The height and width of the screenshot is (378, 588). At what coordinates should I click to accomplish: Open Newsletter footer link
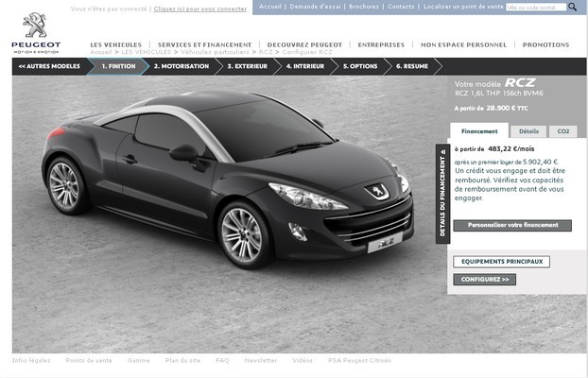(x=261, y=360)
